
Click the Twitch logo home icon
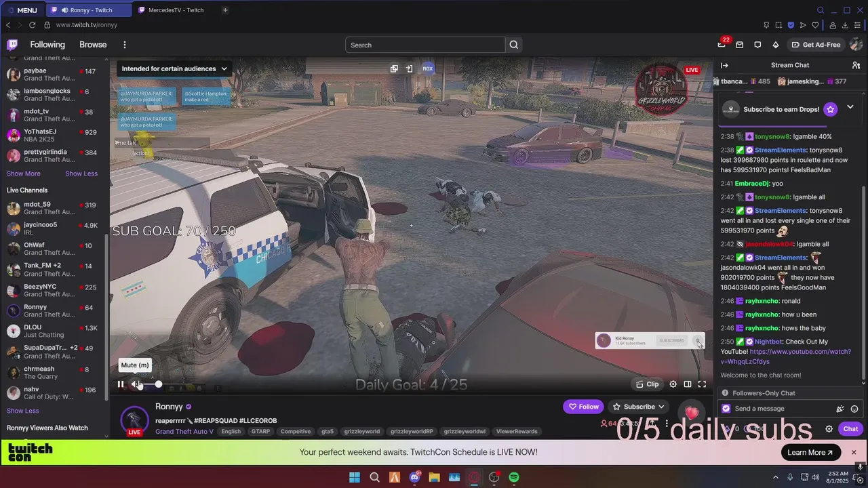coord(12,45)
